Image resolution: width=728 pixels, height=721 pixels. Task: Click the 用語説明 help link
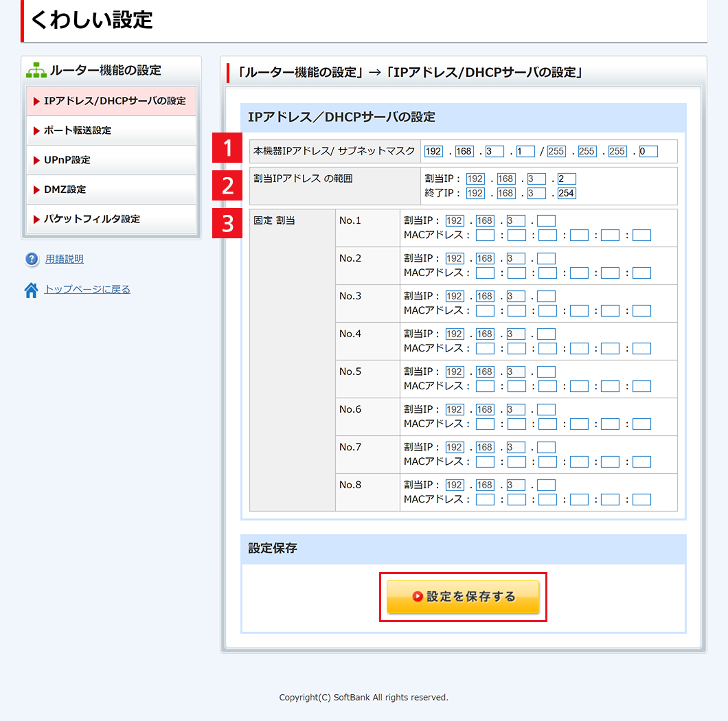[64, 259]
